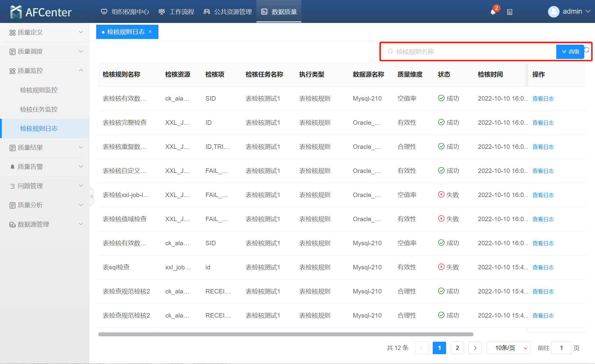Viewport: 595px width, 364px height.
Task: Open the 10条/页 page size dropdown
Action: click(508, 348)
